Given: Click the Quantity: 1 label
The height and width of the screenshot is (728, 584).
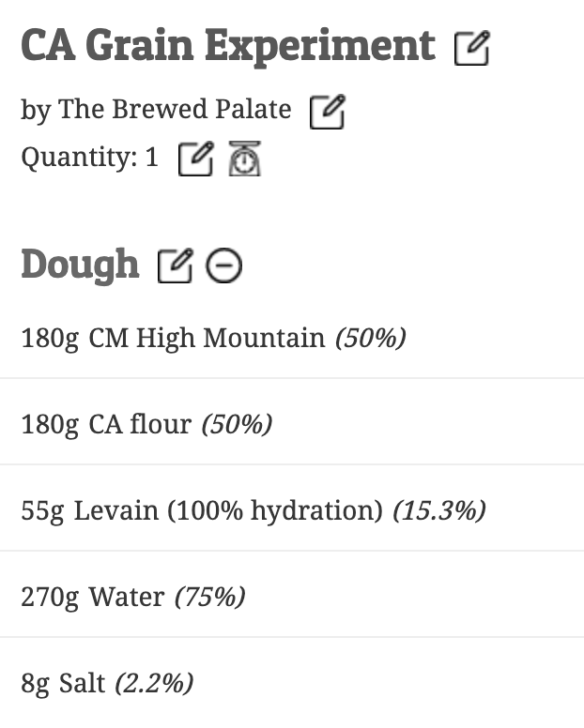Looking at the screenshot, I should click(x=90, y=158).
